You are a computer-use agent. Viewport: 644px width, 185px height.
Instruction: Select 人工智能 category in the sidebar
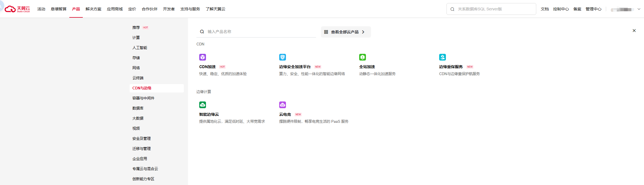tap(140, 48)
